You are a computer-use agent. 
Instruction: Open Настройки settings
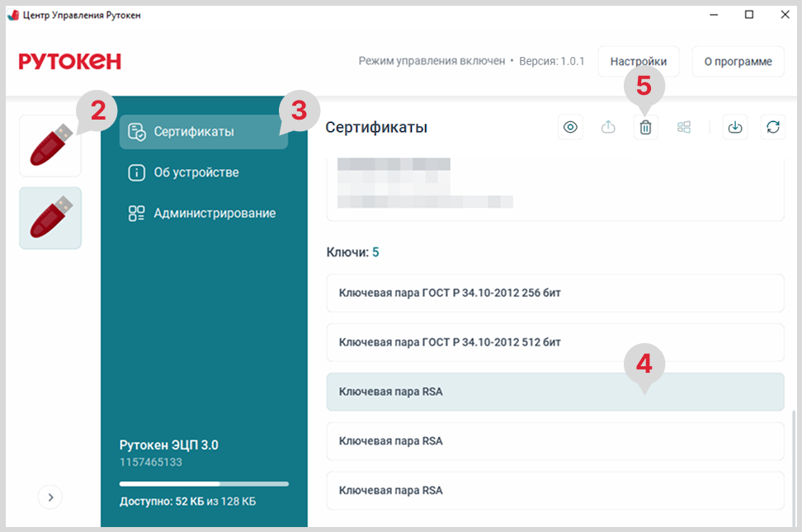638,61
